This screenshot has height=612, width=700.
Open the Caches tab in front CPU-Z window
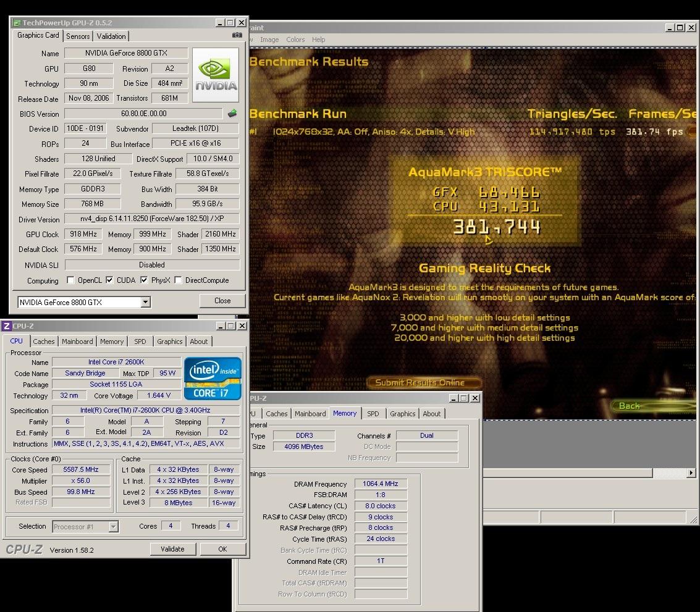pos(43,342)
